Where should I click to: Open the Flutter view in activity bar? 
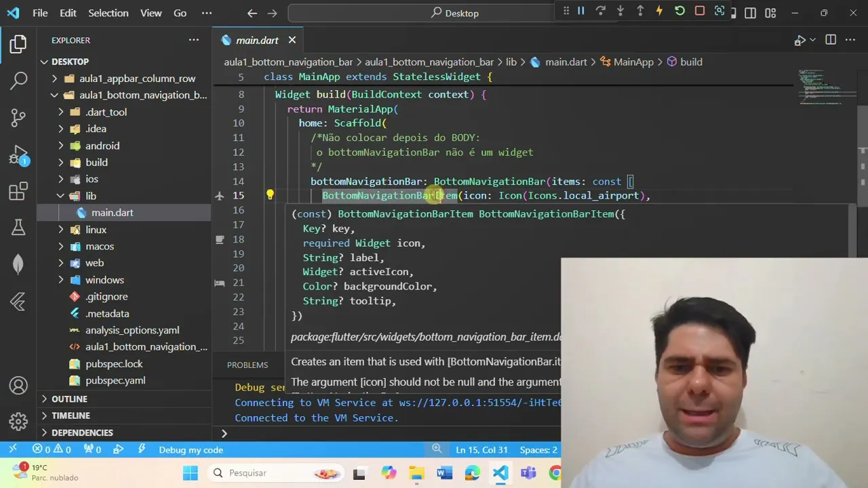click(x=18, y=302)
